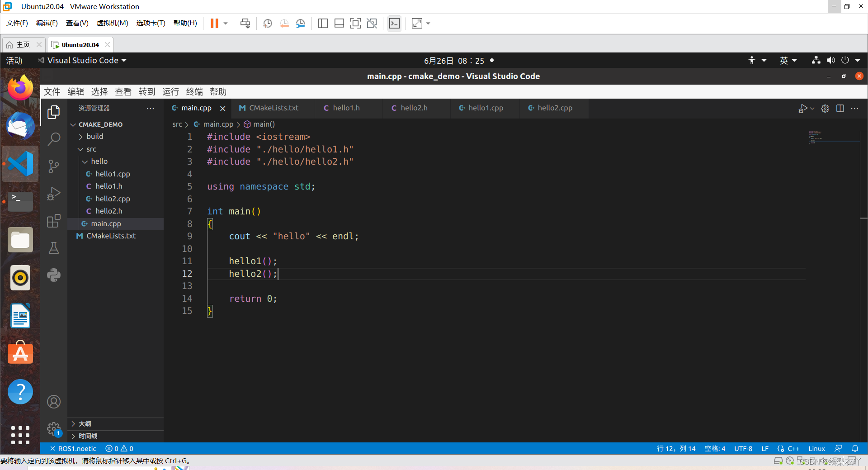Open the Manage gear in activity bar
868x470 pixels.
click(54, 429)
